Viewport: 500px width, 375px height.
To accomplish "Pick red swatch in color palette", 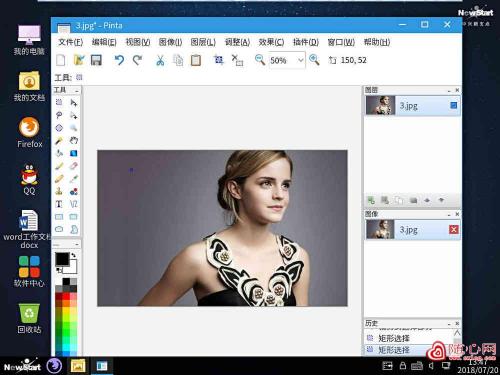I will [x=66, y=296].
